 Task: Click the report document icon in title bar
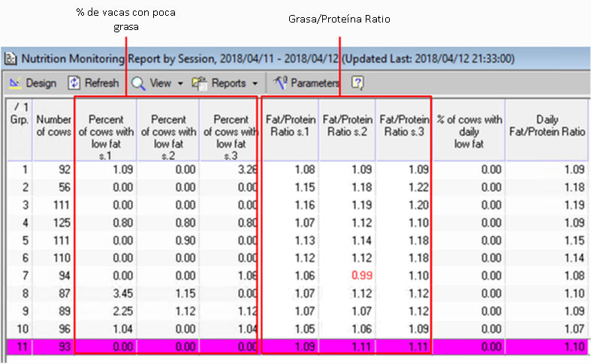coord(11,57)
